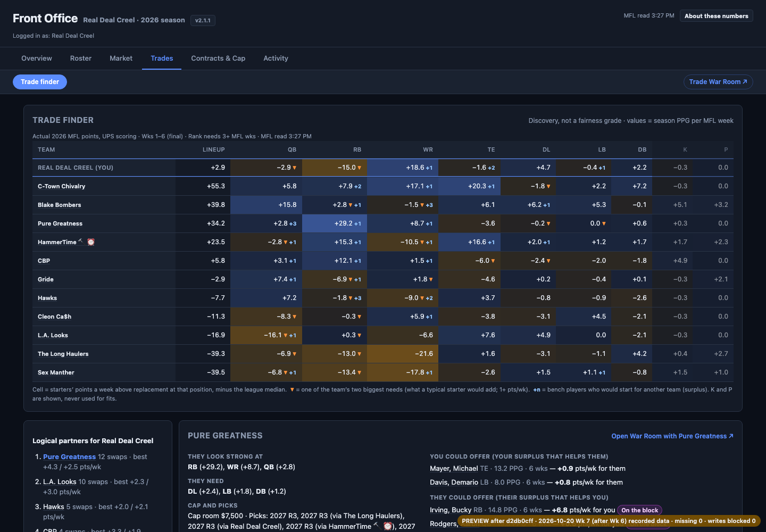Click the Trade finder pill button
The height and width of the screenshot is (532, 766).
click(40, 82)
